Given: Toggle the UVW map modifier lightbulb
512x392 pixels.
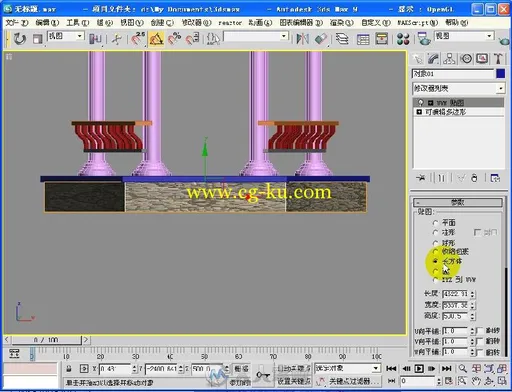Looking at the screenshot, I should tap(421, 102).
